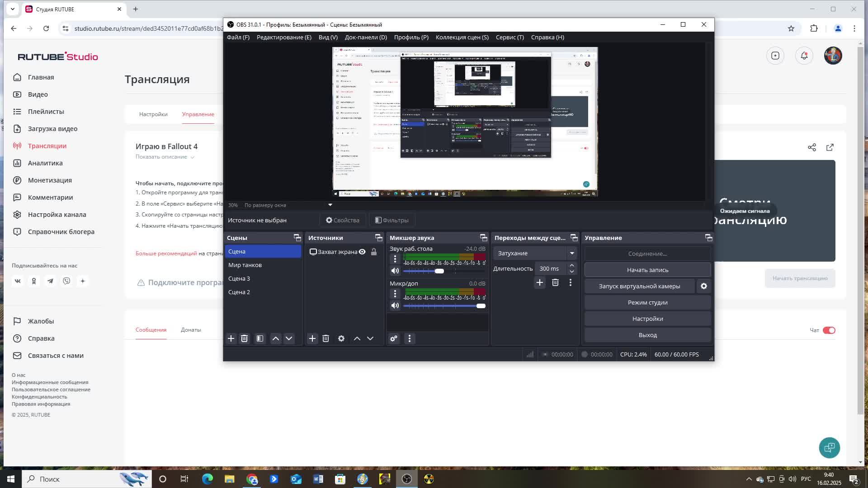This screenshot has height=488, width=868.
Task: Open the Сервис (T) menu
Action: [509, 37]
